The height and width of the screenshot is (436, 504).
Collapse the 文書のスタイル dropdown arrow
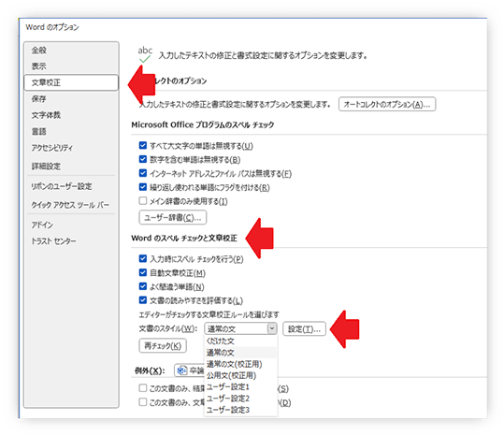click(x=272, y=328)
